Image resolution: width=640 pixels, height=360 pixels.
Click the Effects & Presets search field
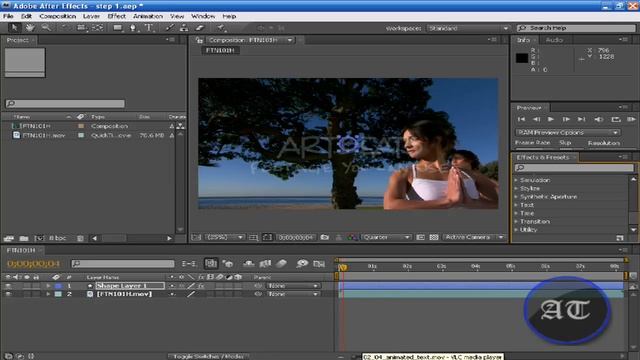click(x=574, y=168)
